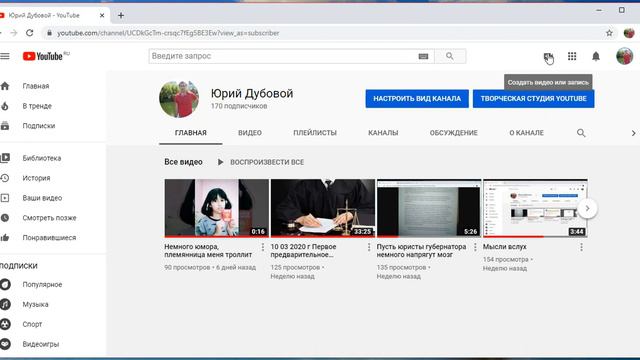Viewport: 640px width, 360px height.
Task: Click the 170 подписчиков text
Action: coord(239,106)
